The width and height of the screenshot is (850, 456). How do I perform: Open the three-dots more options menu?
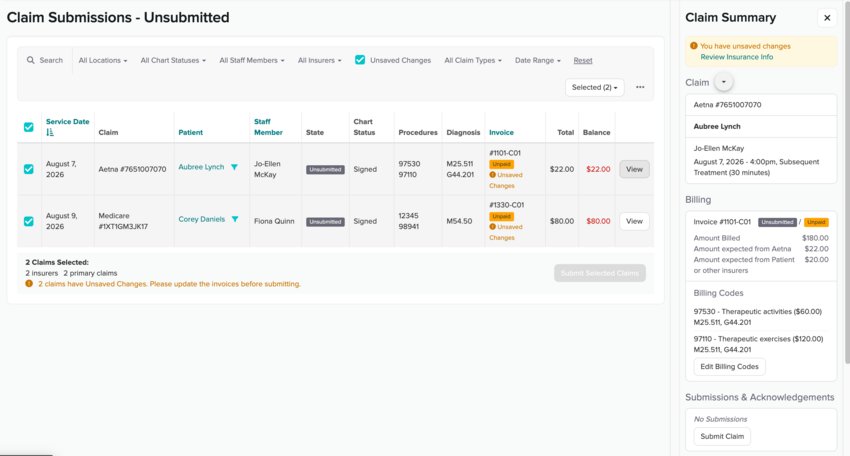(x=640, y=87)
